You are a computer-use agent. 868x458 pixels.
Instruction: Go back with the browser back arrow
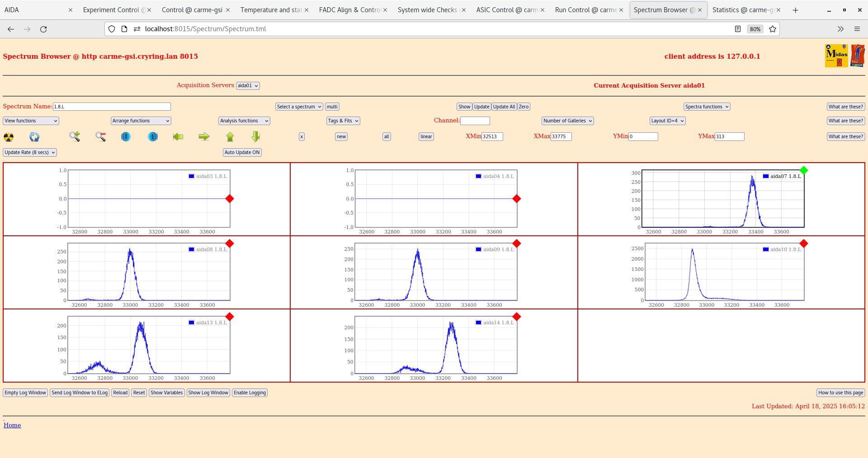point(11,29)
